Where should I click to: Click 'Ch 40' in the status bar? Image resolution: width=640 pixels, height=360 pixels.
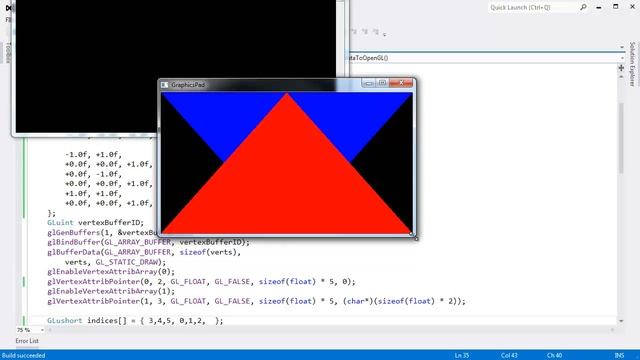click(555, 356)
